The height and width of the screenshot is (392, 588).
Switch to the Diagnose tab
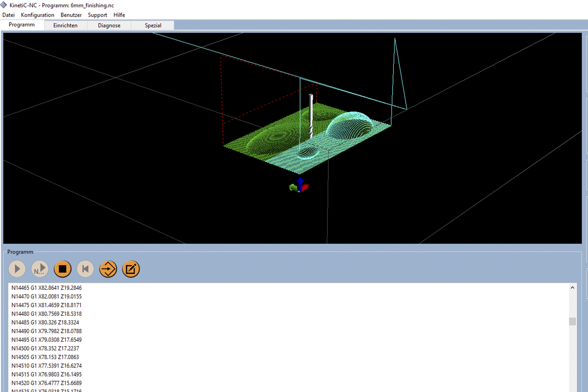pos(109,25)
